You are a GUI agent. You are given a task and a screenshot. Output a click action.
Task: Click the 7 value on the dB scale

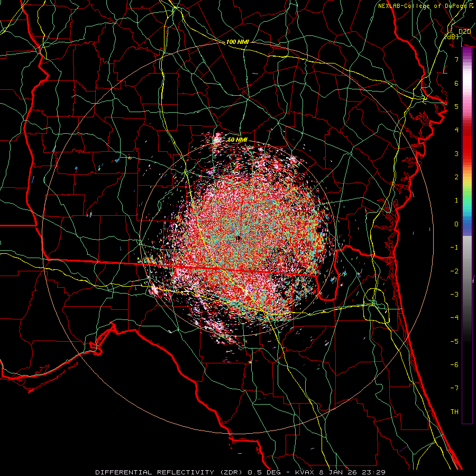[456, 59]
